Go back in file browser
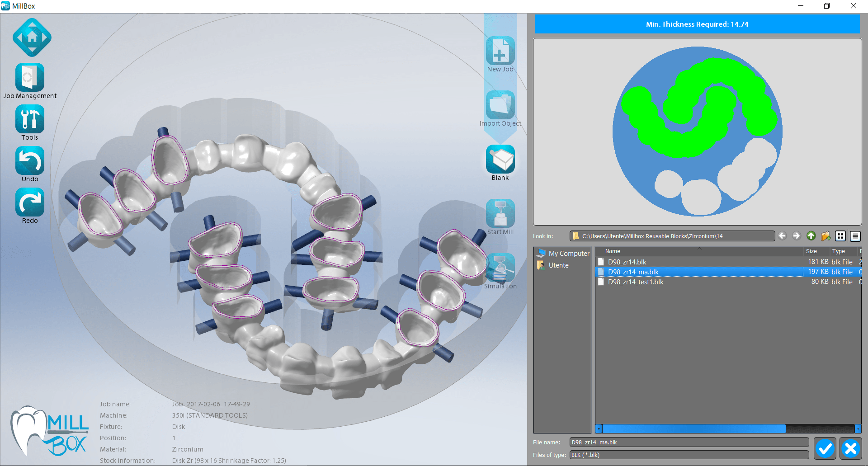 pyautogui.click(x=783, y=236)
